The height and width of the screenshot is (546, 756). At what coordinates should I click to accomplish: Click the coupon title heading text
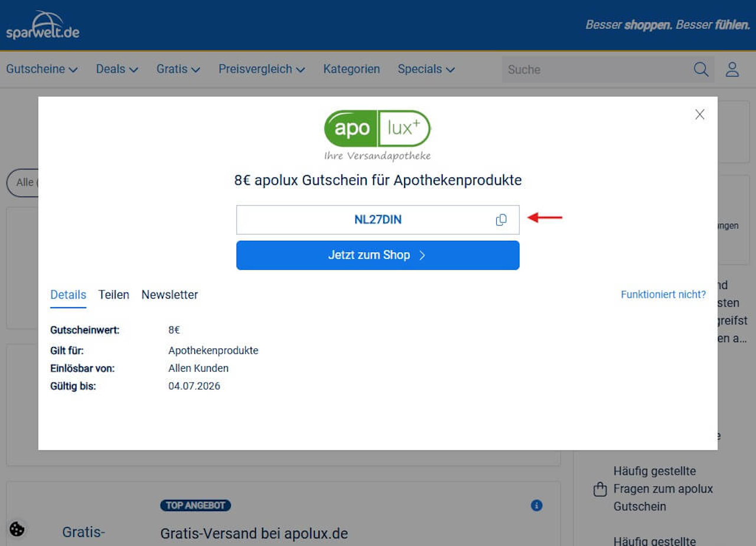[x=378, y=180]
